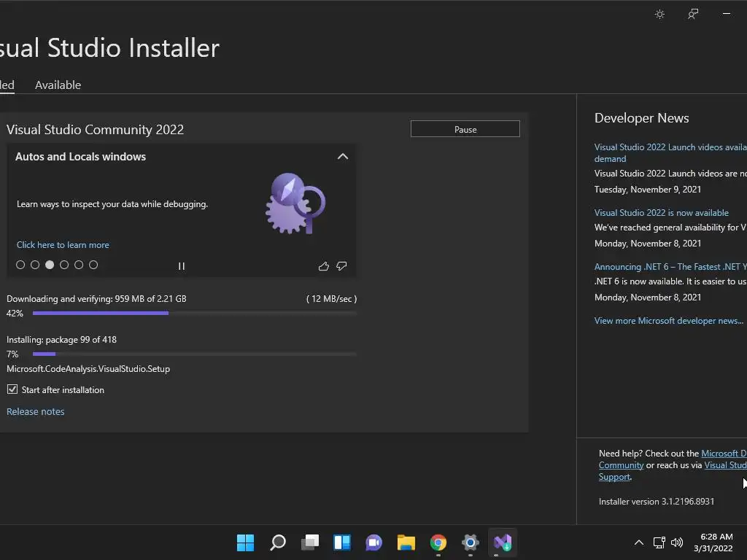Screen dimensions: 747x560
Task: Click the Tuesday, November 9, 2021 date
Action: pyautogui.click(x=648, y=190)
